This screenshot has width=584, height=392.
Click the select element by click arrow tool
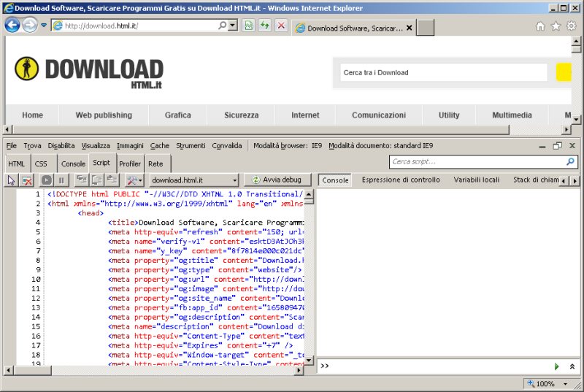[12, 180]
